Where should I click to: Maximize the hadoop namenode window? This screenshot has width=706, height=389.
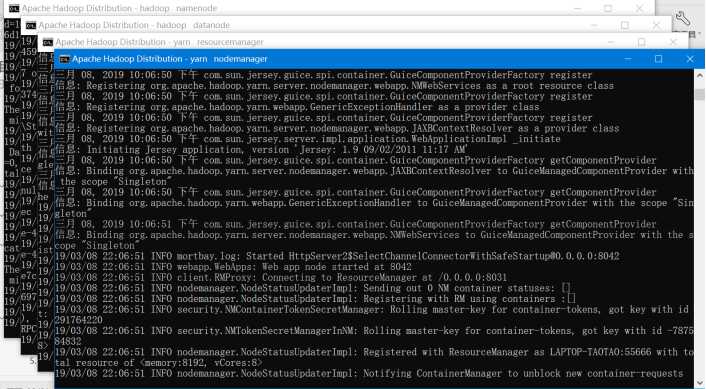pyautogui.click(x=608, y=9)
